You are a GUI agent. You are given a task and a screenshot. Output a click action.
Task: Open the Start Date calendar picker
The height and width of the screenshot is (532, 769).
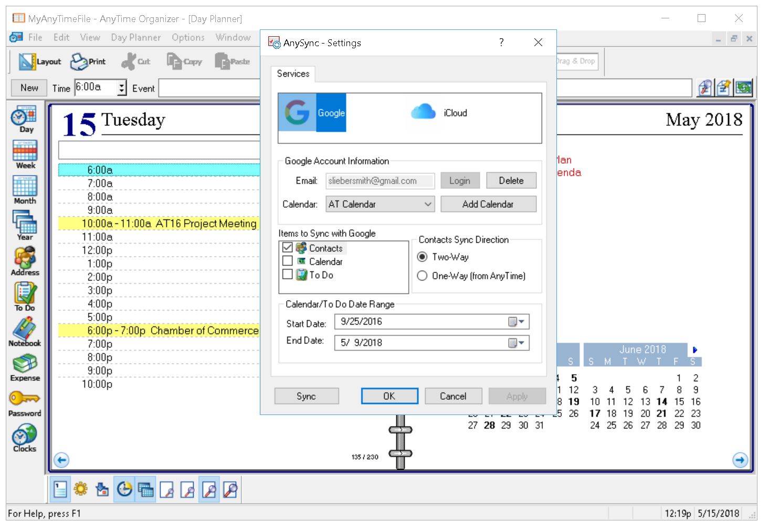pyautogui.click(x=517, y=322)
